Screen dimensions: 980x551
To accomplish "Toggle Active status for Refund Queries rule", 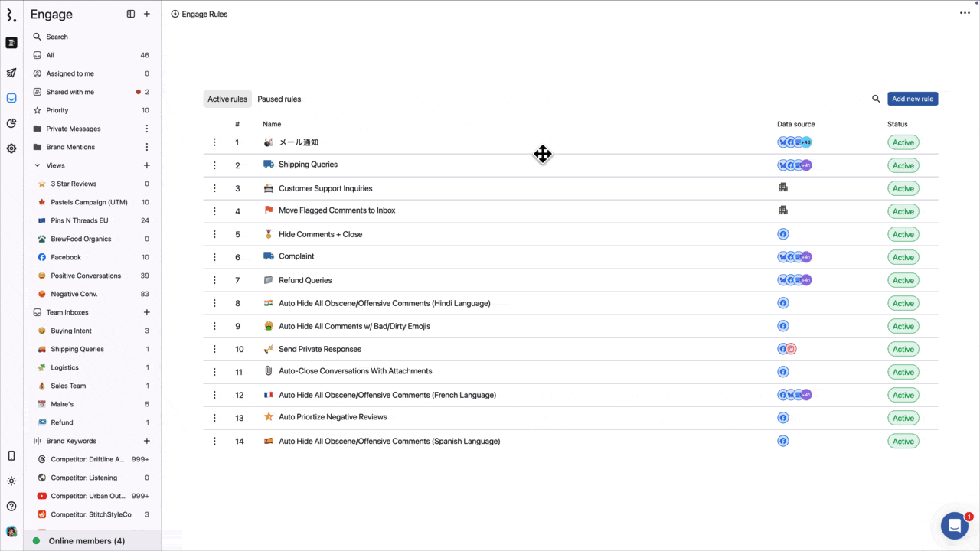I will tap(903, 280).
